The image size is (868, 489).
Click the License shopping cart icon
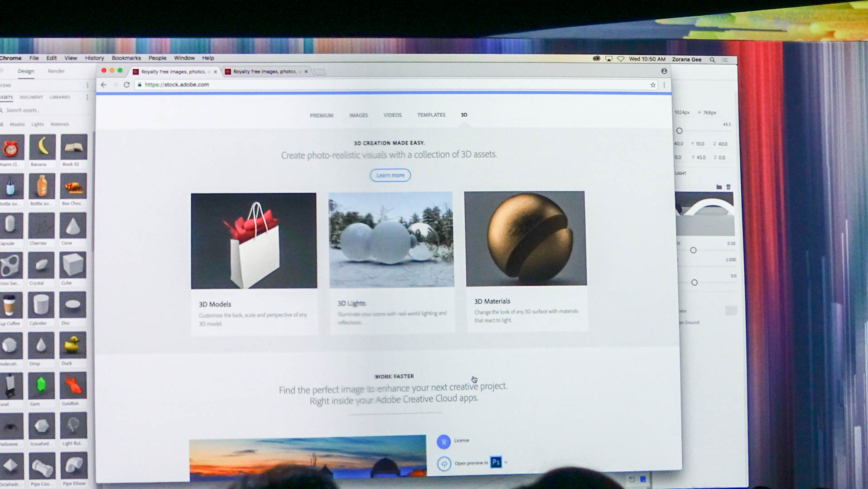[x=444, y=441]
